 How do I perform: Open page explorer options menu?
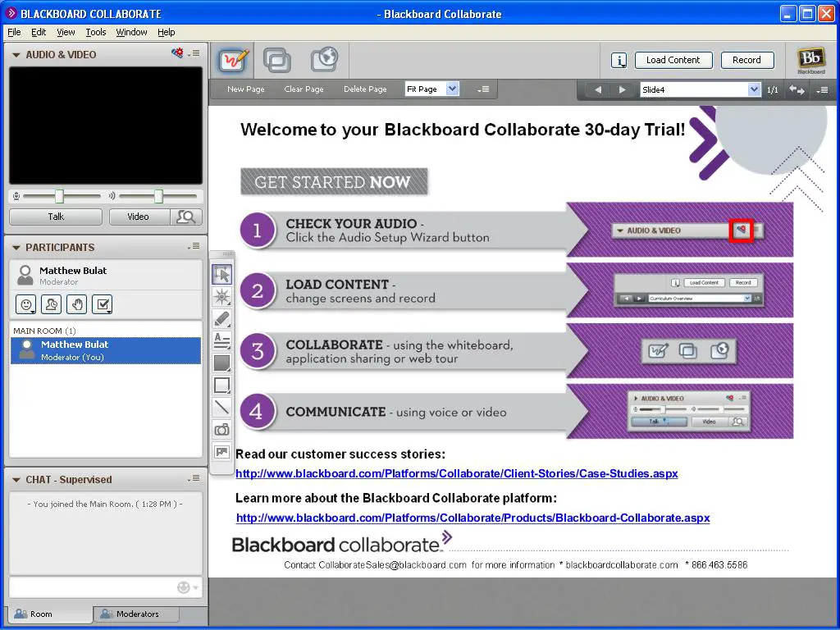click(x=822, y=90)
